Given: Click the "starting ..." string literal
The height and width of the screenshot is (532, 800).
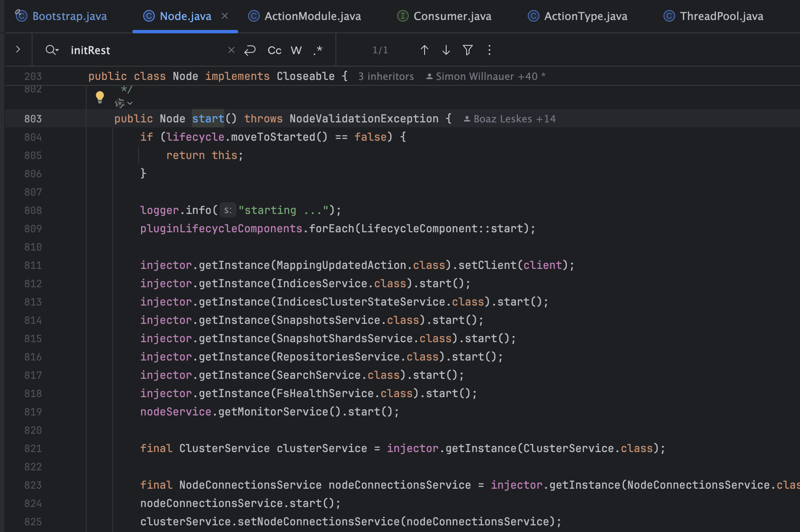Looking at the screenshot, I should [283, 210].
